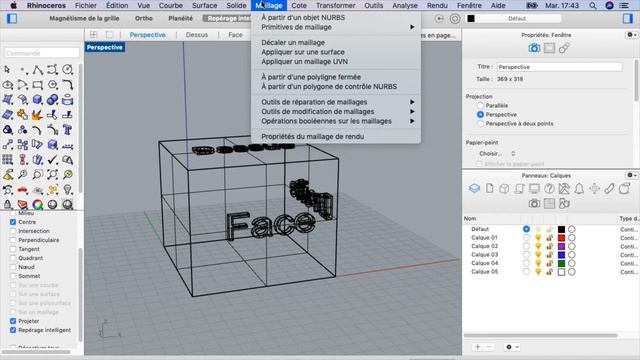
Task: Open the layers panel icon
Action: [474, 189]
